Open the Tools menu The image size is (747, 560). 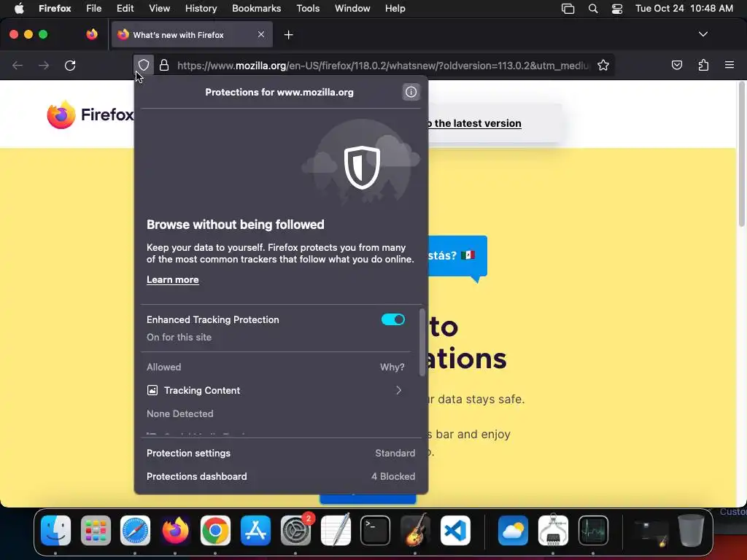click(308, 8)
